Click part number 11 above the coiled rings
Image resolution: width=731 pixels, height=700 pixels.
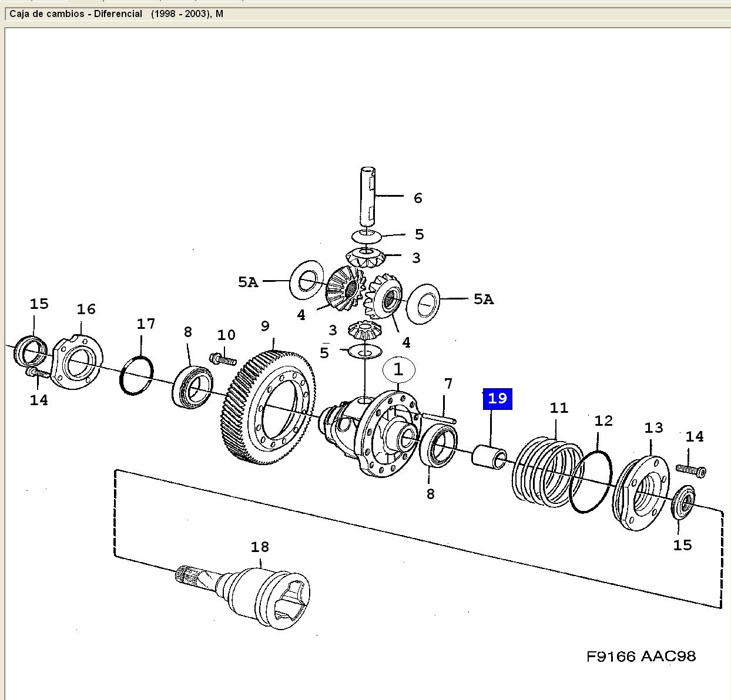coord(559,408)
